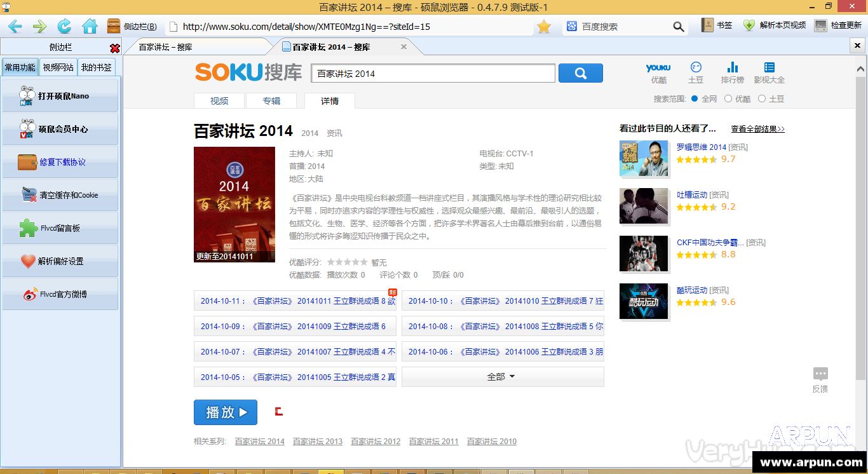The image size is (868, 474).
Task: Select the 全网 search range radio button
Action: pos(695,98)
